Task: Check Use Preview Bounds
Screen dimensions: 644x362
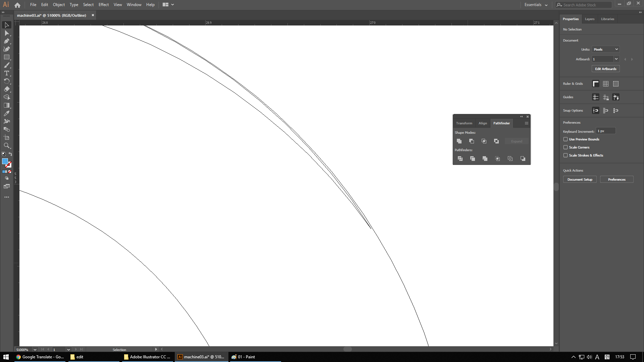Action: click(x=566, y=139)
